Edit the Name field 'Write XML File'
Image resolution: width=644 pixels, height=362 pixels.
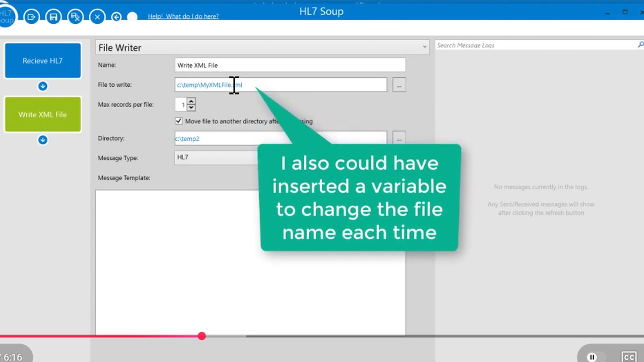pos(290,65)
